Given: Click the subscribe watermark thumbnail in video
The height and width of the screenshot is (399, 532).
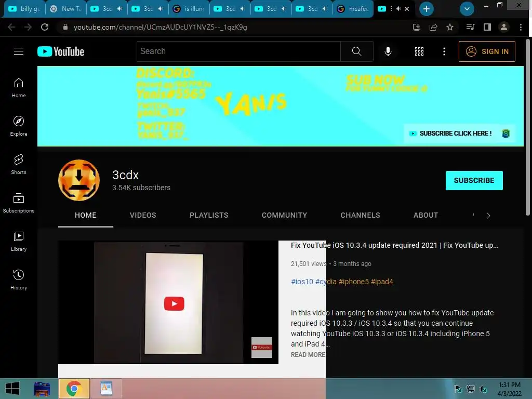Looking at the screenshot, I should 262,348.
